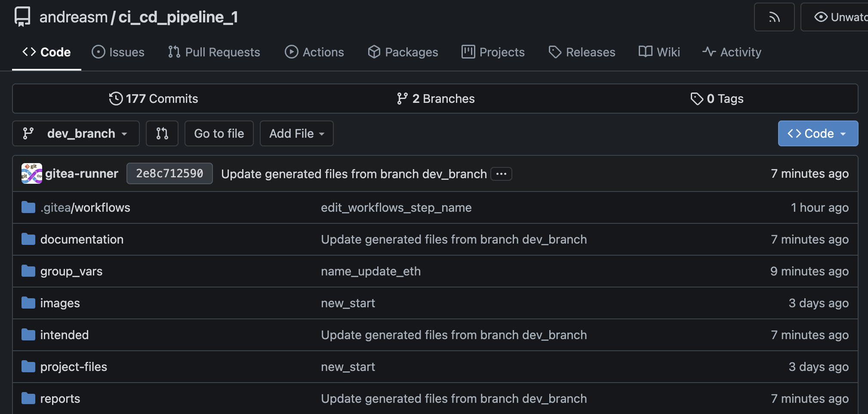This screenshot has height=414, width=868.
Task: Open the name_update_eth commit link
Action: pos(371,271)
